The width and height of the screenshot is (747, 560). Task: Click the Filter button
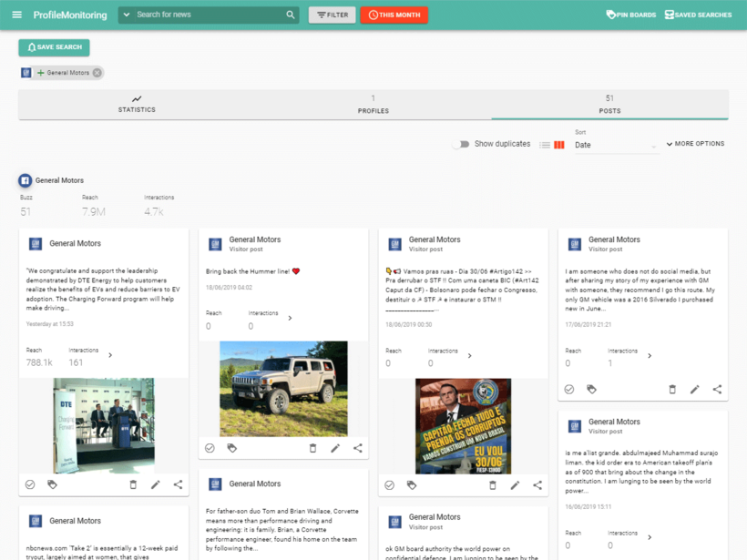coord(333,15)
